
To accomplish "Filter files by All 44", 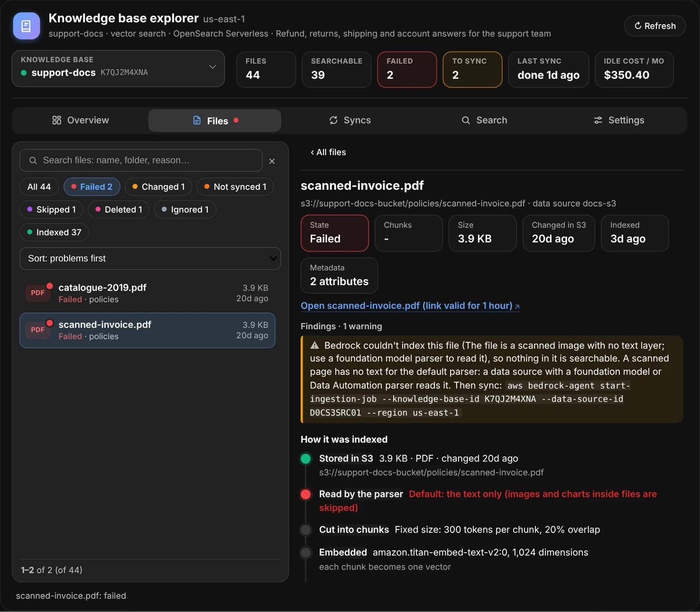I will point(39,187).
